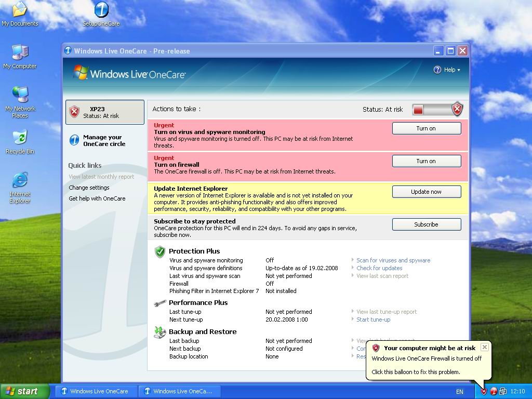Click View latest monthly report link
This screenshot has height=399, width=532.
coord(101,177)
